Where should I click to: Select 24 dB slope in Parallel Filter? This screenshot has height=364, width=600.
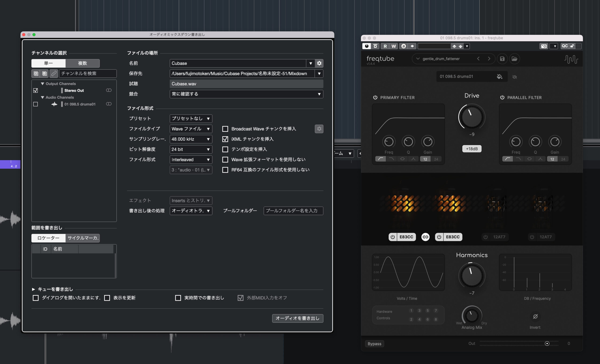[x=563, y=159]
